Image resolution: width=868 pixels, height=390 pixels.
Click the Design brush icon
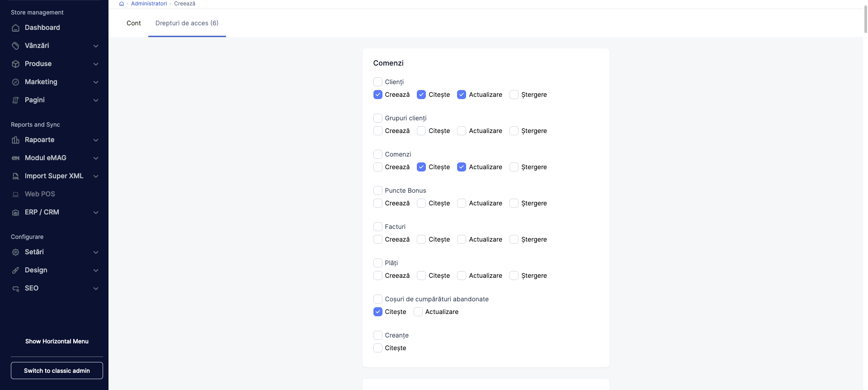tap(15, 270)
